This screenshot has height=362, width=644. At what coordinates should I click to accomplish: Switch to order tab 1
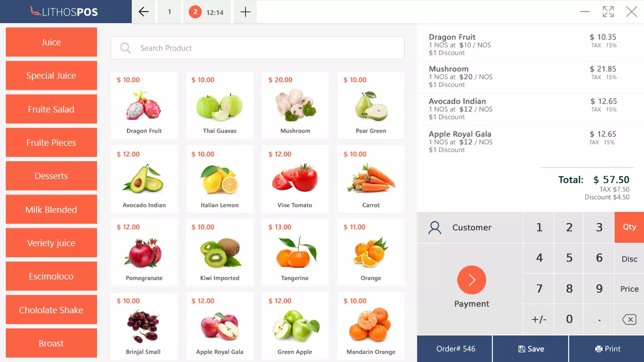click(169, 12)
